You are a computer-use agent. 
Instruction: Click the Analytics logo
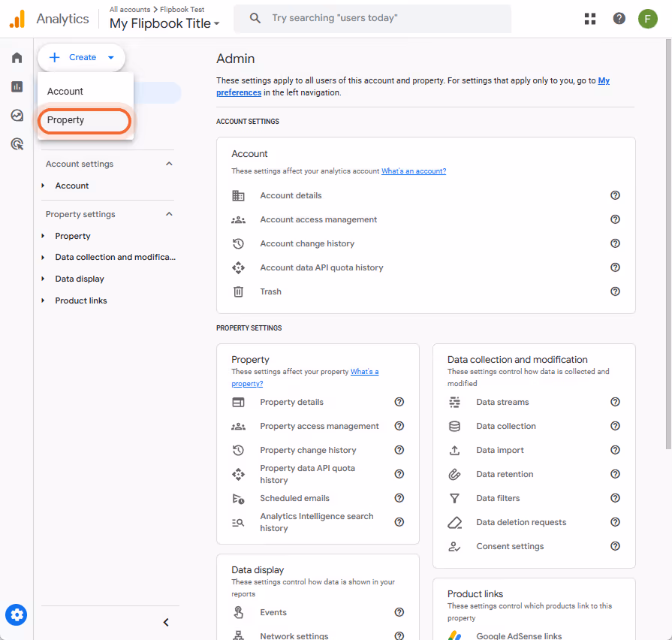(17, 20)
